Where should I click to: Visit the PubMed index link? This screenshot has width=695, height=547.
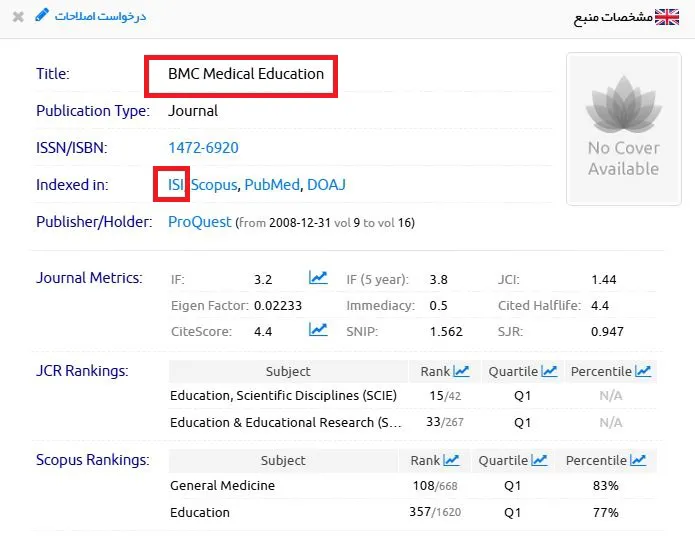tap(272, 184)
